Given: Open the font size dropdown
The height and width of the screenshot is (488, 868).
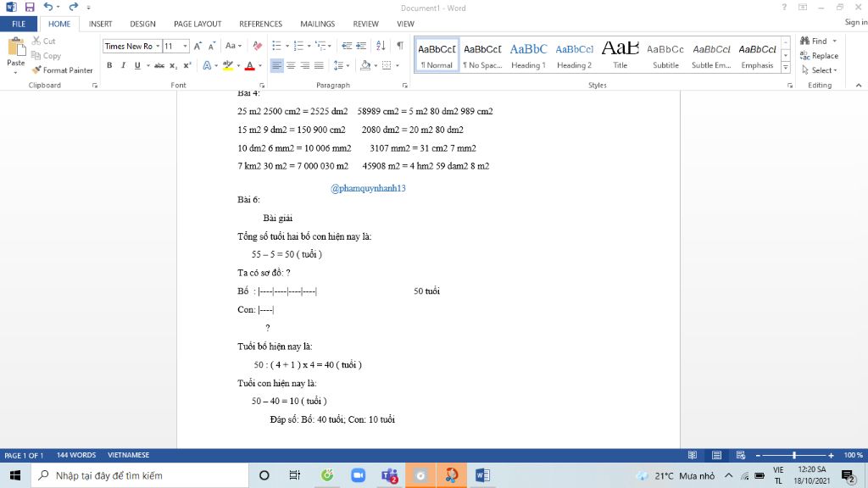Looking at the screenshot, I should click(185, 46).
